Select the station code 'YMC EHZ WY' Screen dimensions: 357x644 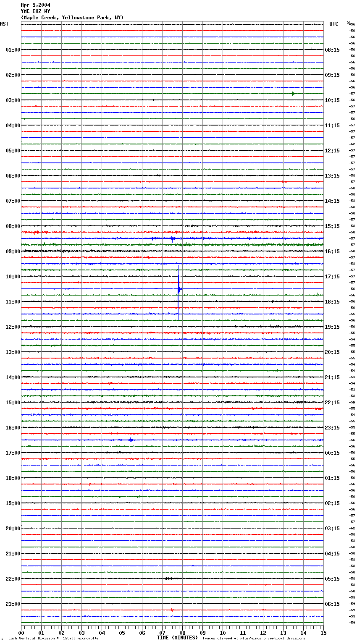pyautogui.click(x=35, y=11)
